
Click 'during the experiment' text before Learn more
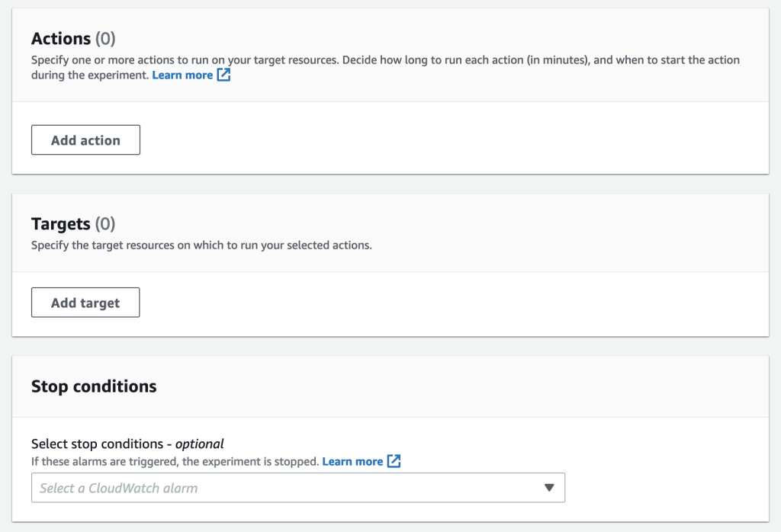[90, 75]
